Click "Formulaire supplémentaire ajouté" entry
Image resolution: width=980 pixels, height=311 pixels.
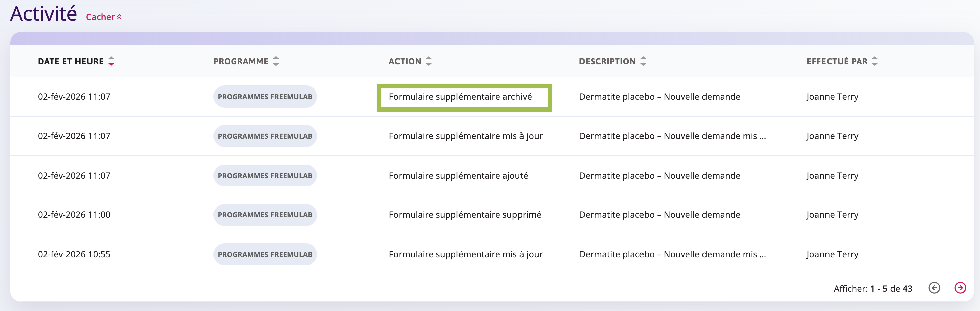(458, 176)
